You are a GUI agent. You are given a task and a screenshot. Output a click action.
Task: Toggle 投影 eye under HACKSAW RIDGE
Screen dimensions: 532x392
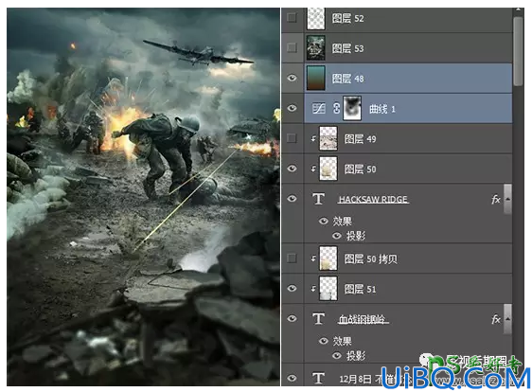click(x=337, y=236)
